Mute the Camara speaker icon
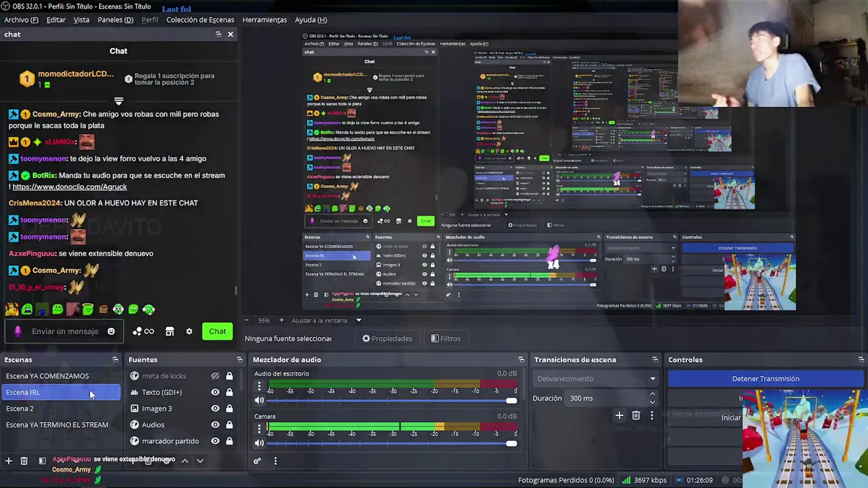 [x=259, y=443]
